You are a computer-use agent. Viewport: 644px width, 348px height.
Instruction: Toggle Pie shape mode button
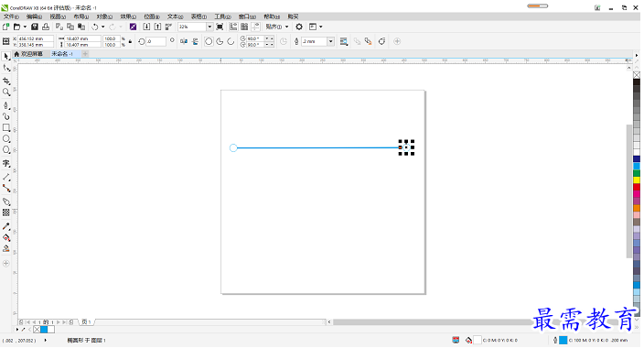coord(220,41)
